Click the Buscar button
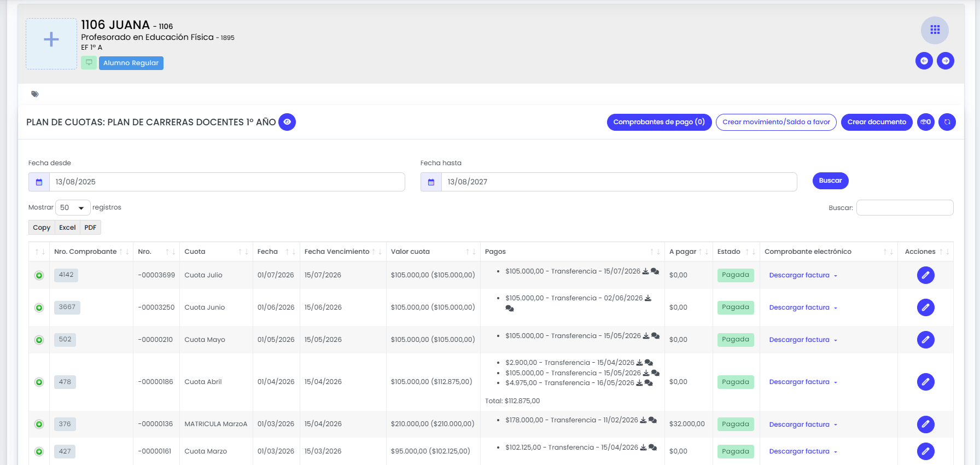 [830, 181]
